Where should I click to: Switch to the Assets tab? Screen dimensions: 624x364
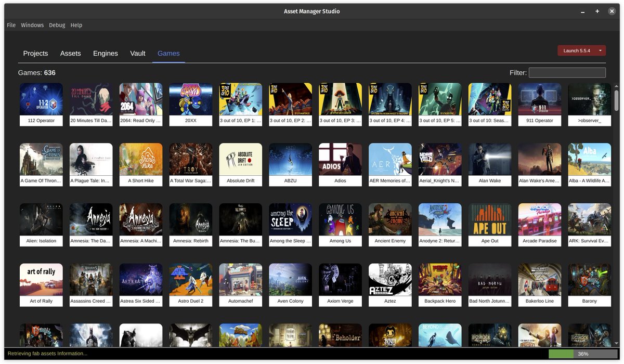[70, 53]
